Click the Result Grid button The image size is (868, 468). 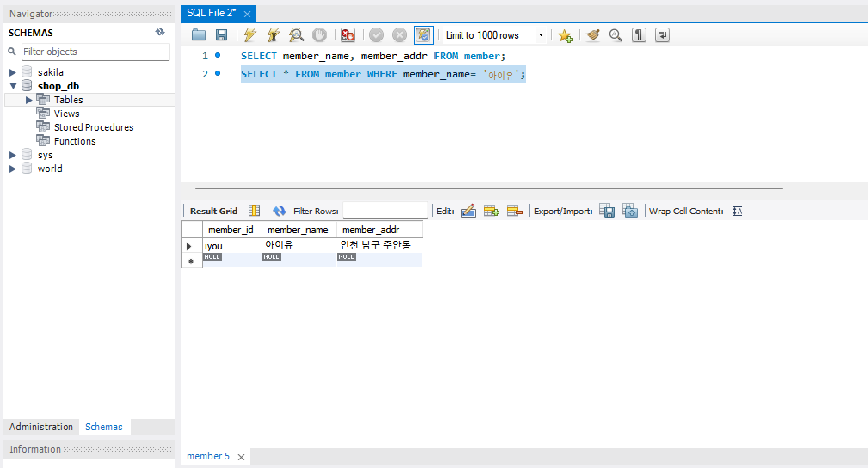[x=213, y=211]
